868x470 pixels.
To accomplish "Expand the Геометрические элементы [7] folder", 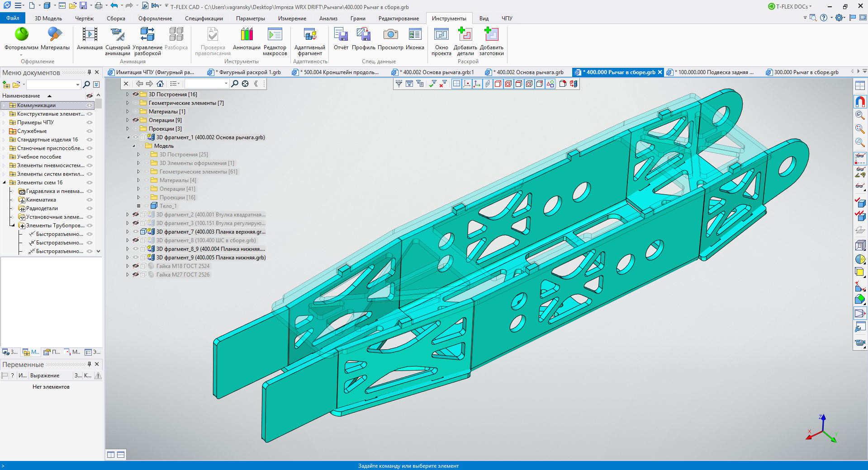I will (128, 103).
